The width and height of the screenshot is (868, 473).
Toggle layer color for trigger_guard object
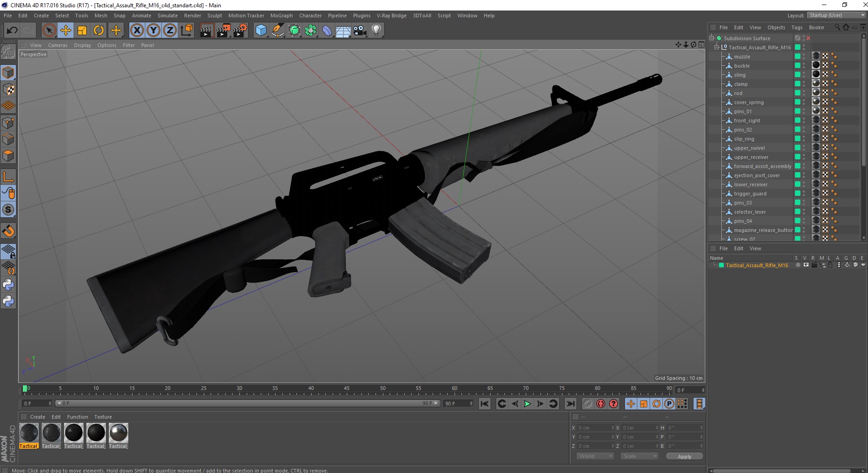coord(798,193)
